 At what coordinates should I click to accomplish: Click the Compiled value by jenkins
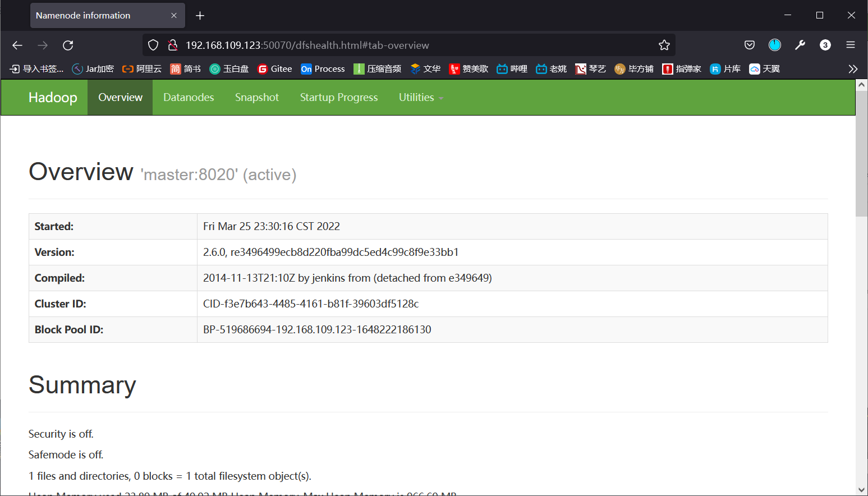click(347, 278)
